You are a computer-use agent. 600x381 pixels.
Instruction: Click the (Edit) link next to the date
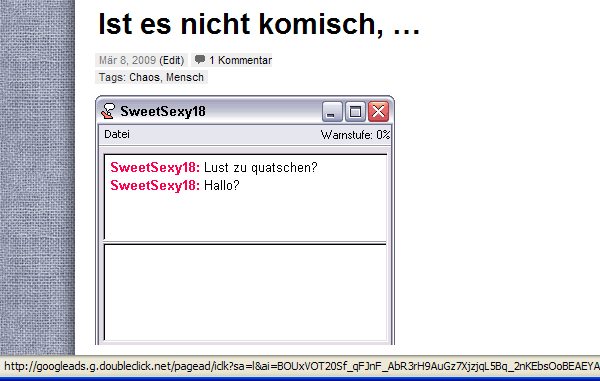pos(172,60)
